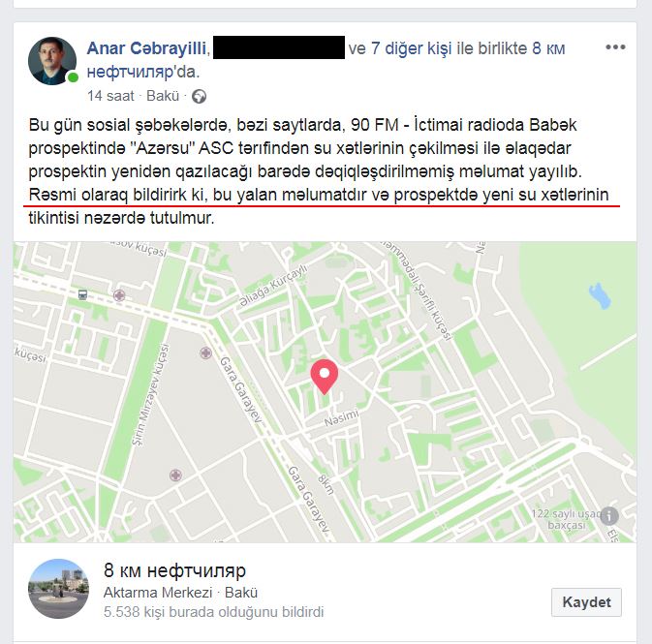Open the 8 км нефтчиляр place title
The image size is (652, 644).
[174, 570]
